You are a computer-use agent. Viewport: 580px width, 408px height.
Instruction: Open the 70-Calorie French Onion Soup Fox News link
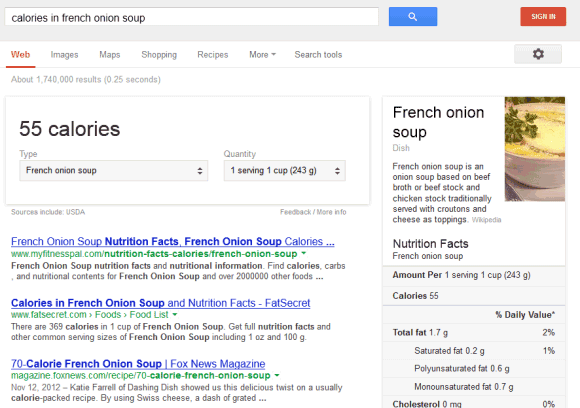138,364
